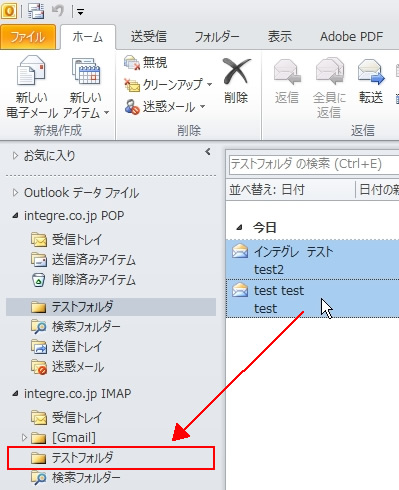Click the 全員に返信 reply all button

pyautogui.click(x=329, y=88)
